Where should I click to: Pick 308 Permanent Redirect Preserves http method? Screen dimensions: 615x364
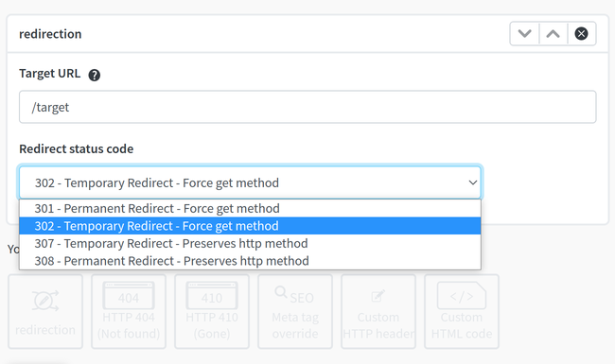(x=250, y=261)
